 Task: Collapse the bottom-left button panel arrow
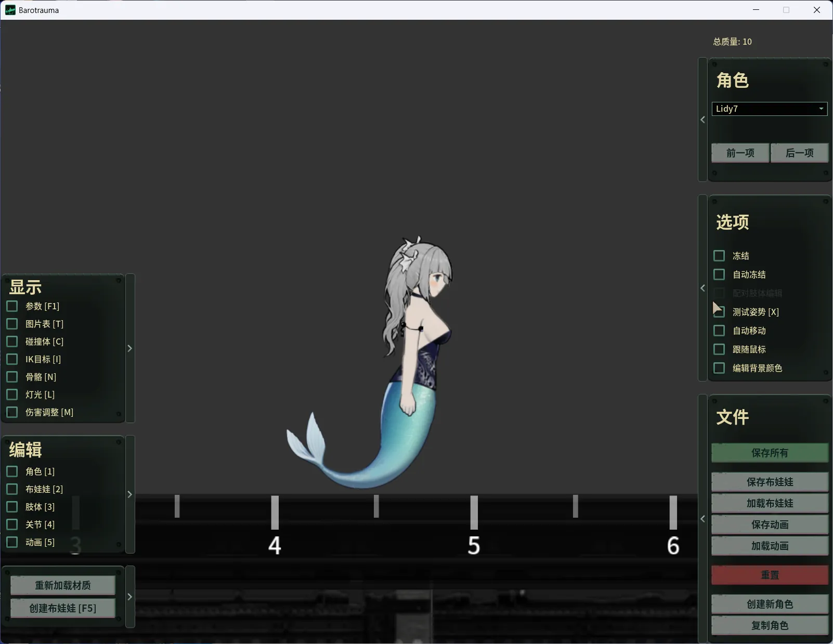[x=130, y=597]
